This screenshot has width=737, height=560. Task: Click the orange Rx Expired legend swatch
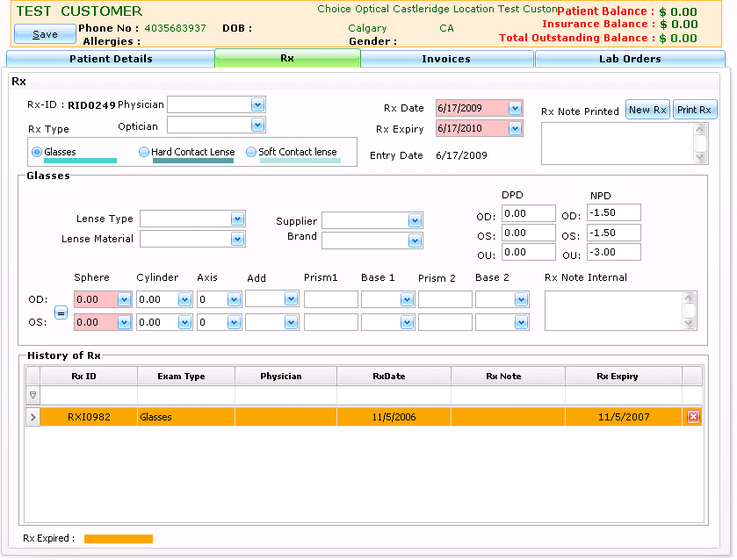(x=119, y=539)
